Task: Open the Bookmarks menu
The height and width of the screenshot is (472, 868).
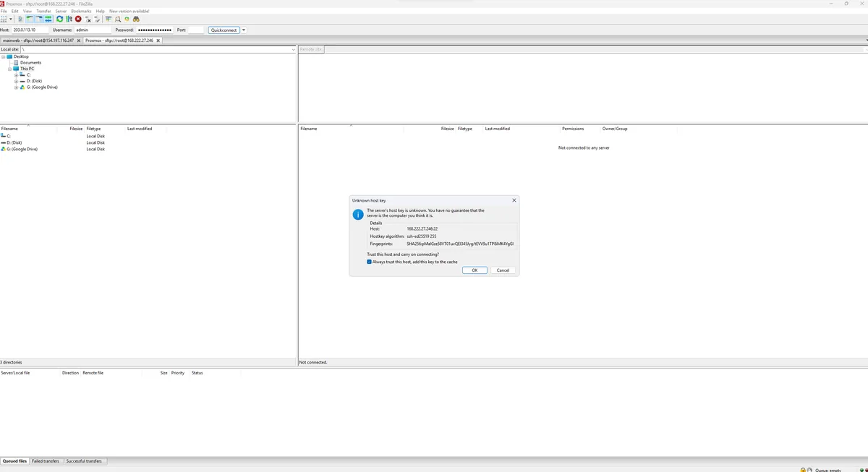Action: coord(81,11)
